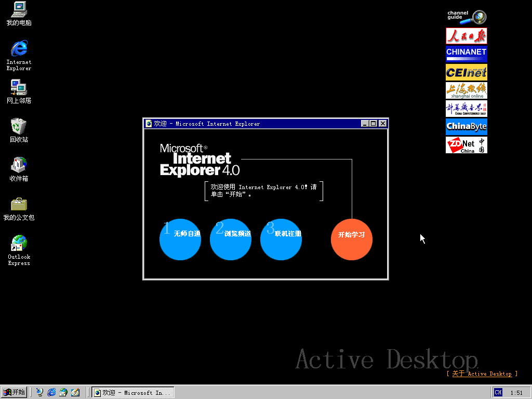
Task: Open the Start (开始) menu
Action: click(x=14, y=392)
